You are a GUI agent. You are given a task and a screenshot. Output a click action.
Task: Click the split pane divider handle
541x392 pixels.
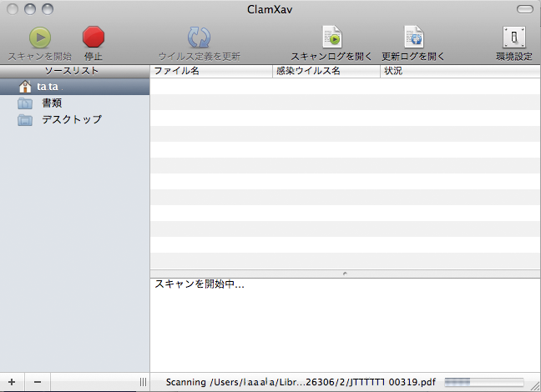345,274
